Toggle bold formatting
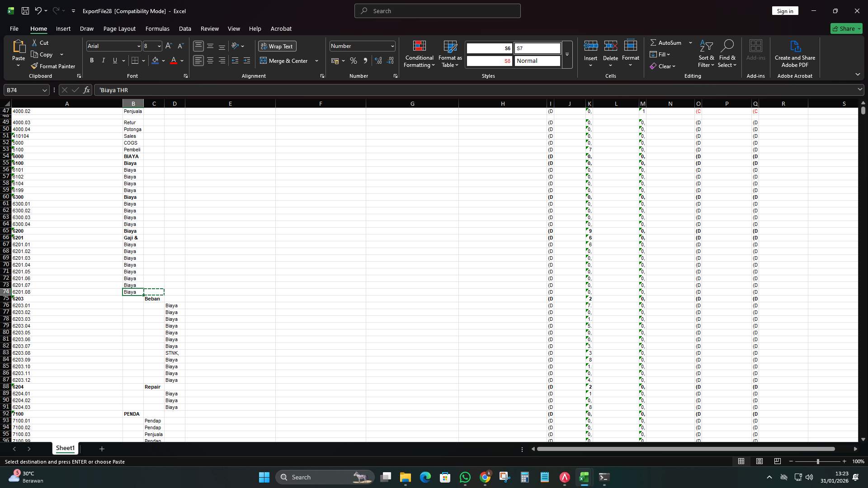The height and width of the screenshot is (488, 868). pyautogui.click(x=91, y=60)
